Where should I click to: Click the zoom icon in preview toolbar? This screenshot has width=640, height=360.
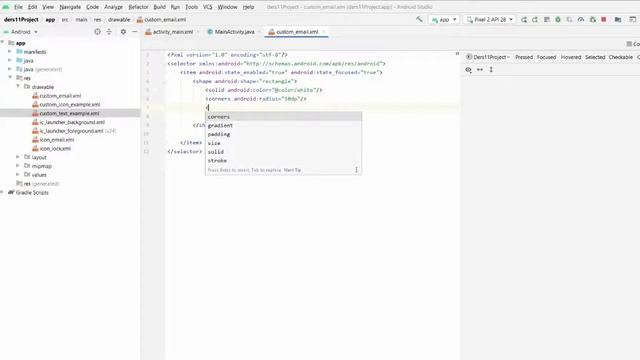(468, 70)
